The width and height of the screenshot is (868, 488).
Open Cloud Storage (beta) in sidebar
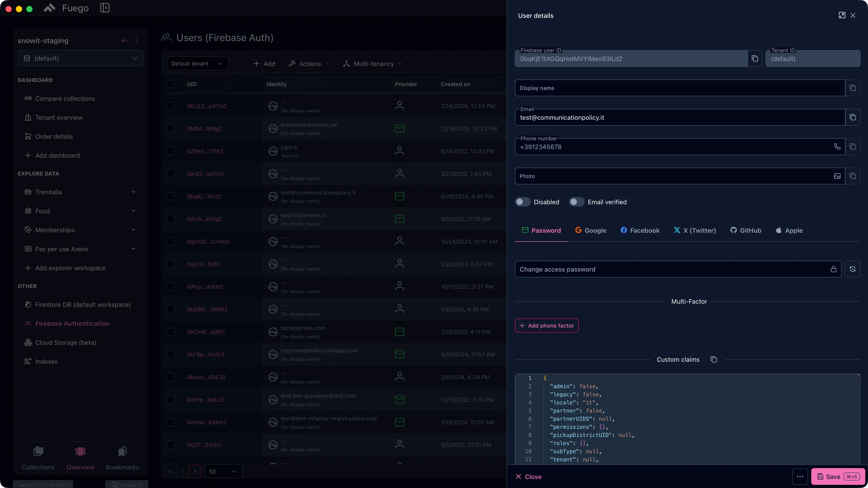tap(80, 343)
